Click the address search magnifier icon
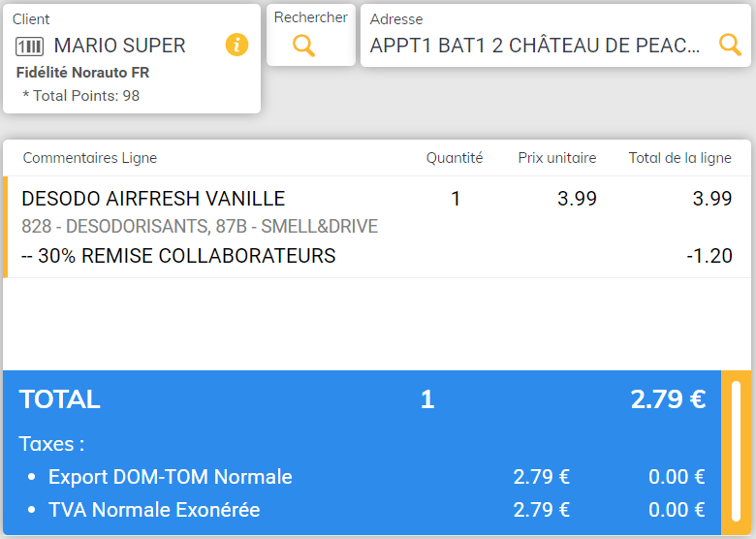756x539 pixels. pyautogui.click(x=730, y=45)
